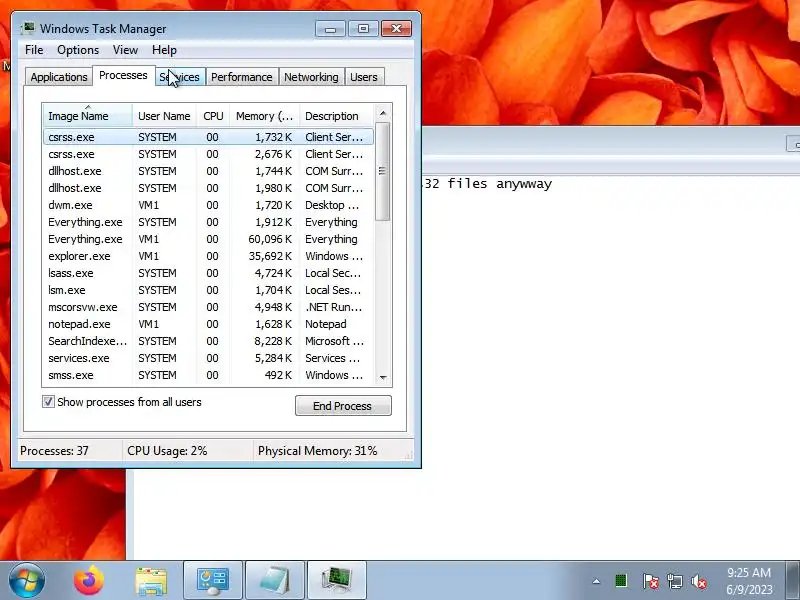Click scrollbar down arrow in process list
800x600 pixels.
coord(383,378)
